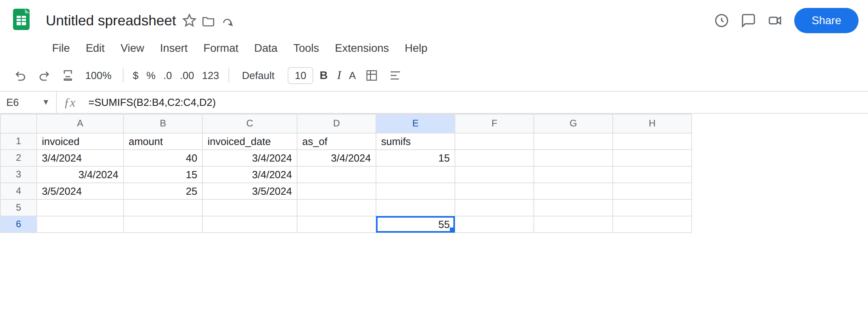Open the Extensions menu
Screen dimensions: 868x316
[x=362, y=48]
